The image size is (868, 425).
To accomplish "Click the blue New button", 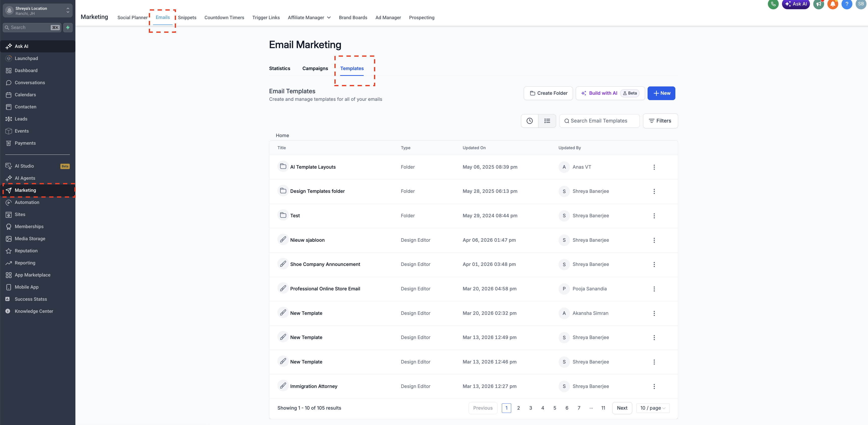I will point(661,93).
